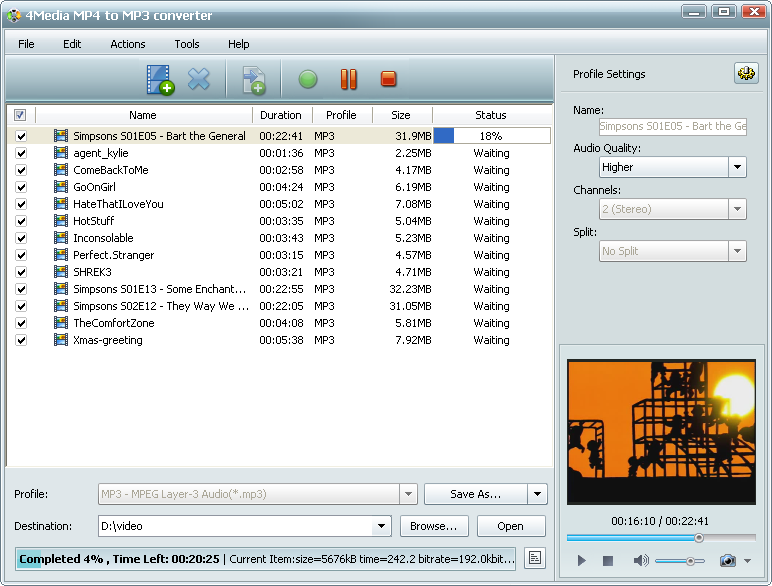The height and width of the screenshot is (586, 772).
Task: Open the Channels dropdown
Action: point(737,209)
